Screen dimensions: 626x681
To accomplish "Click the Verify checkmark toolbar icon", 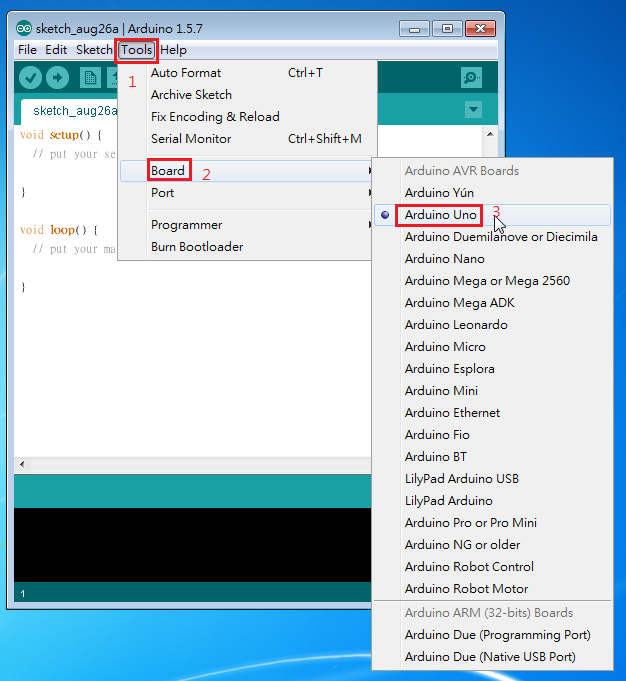I will [30, 78].
